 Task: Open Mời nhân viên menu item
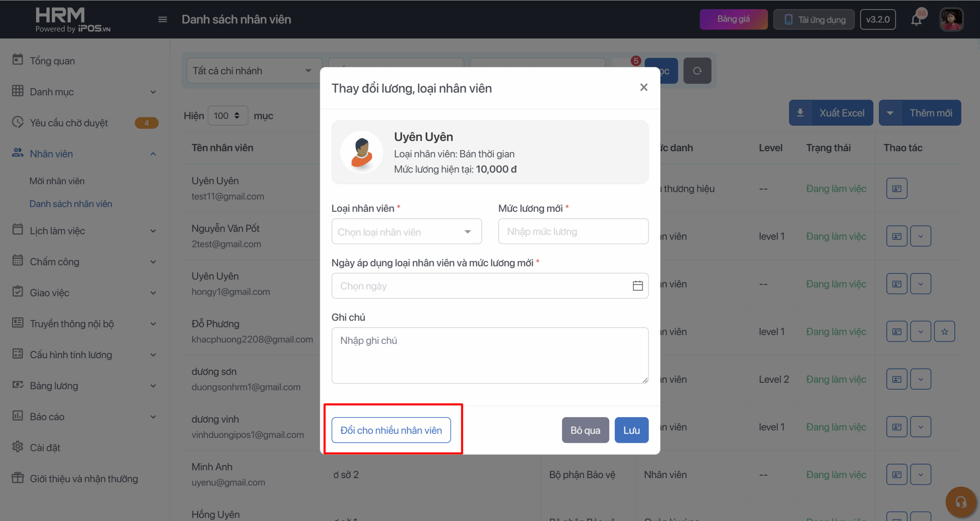(57, 181)
